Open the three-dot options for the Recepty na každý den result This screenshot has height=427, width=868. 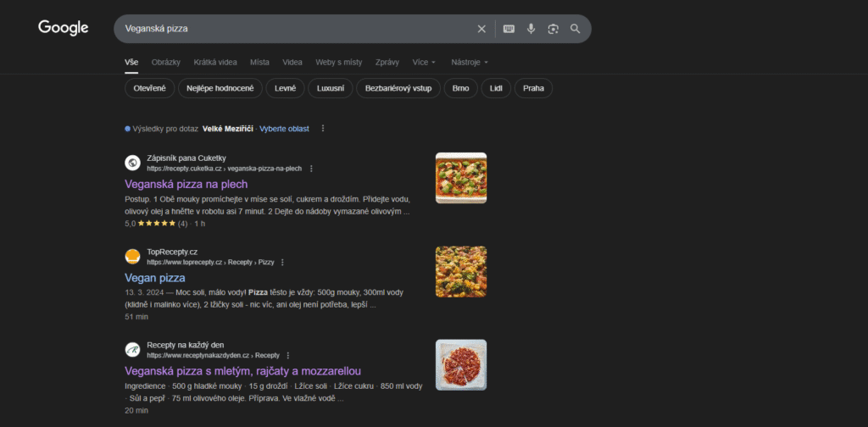coord(288,356)
